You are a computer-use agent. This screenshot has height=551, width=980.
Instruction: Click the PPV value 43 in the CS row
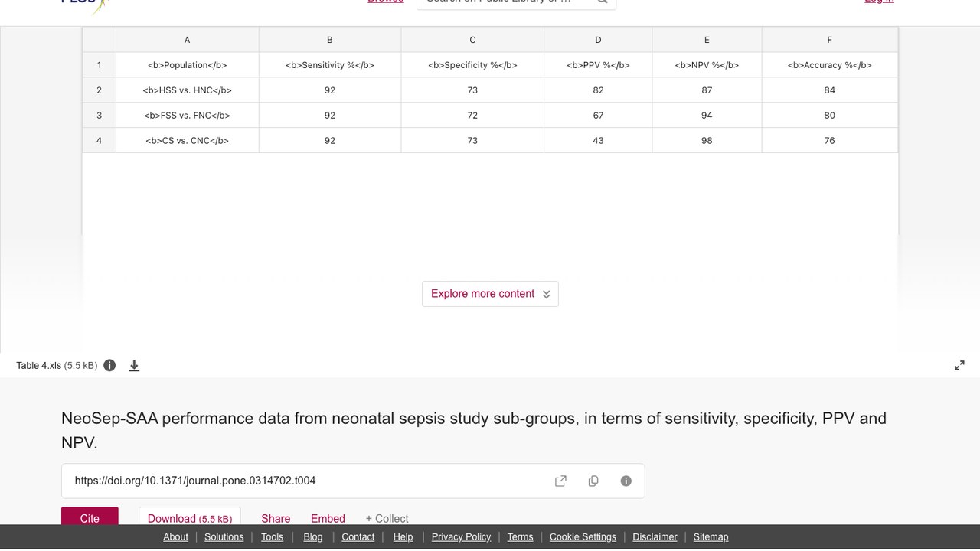(598, 141)
